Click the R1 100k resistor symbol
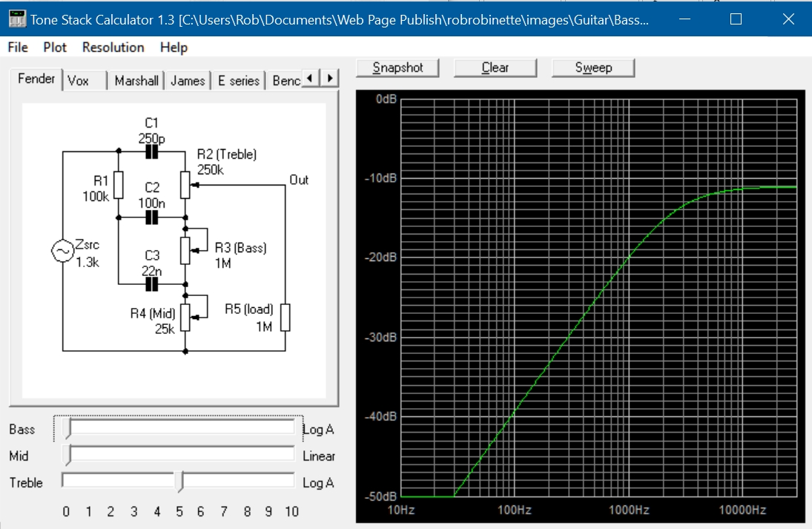Viewport: 812px width, 529px height. 119,185
